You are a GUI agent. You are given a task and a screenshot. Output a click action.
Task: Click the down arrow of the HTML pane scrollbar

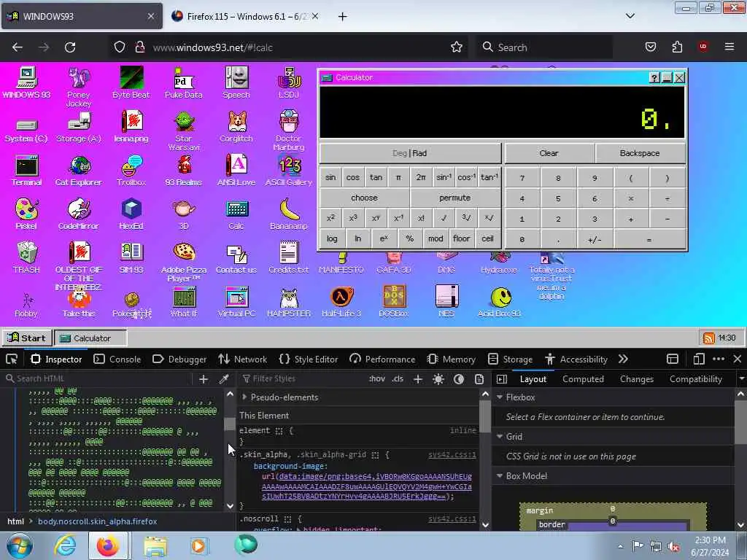(x=230, y=506)
